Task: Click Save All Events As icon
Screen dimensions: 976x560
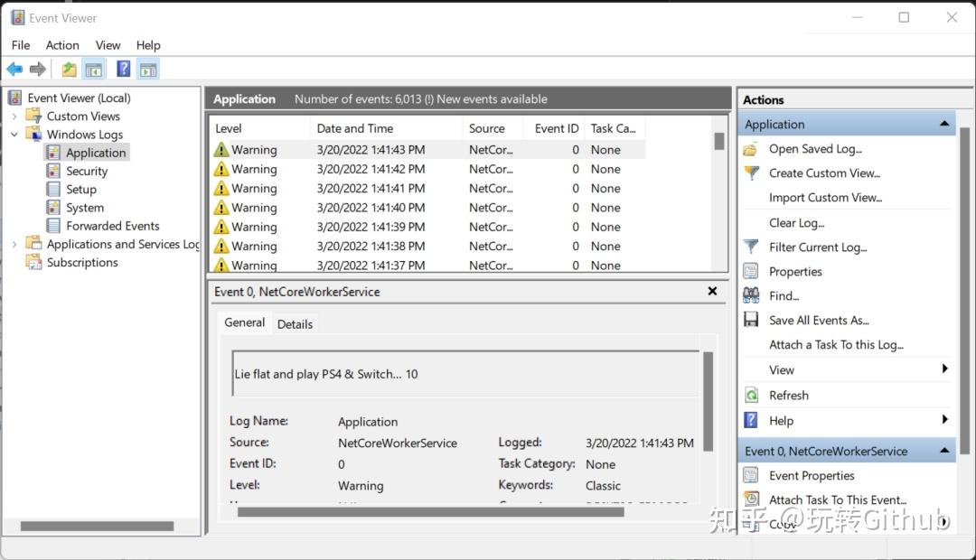Action: click(753, 320)
